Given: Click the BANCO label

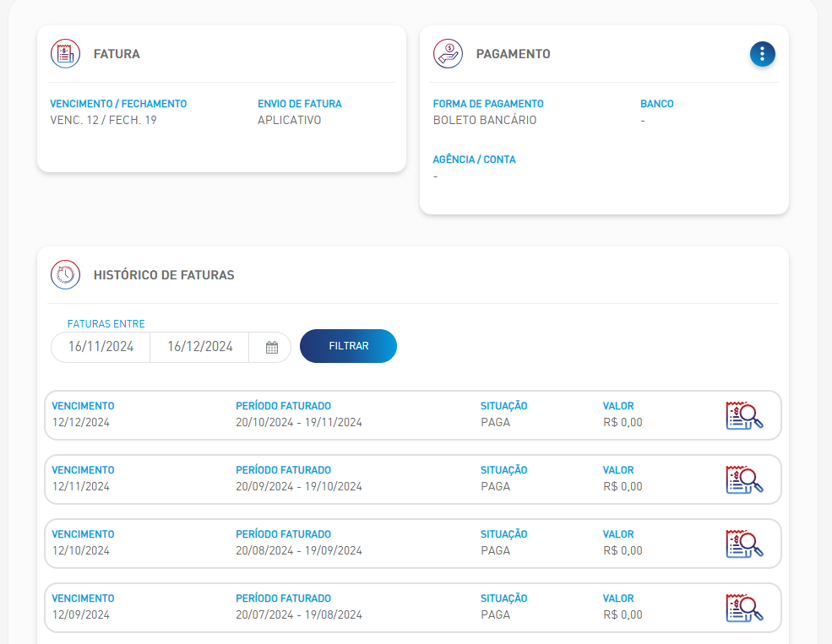Looking at the screenshot, I should pyautogui.click(x=657, y=104).
